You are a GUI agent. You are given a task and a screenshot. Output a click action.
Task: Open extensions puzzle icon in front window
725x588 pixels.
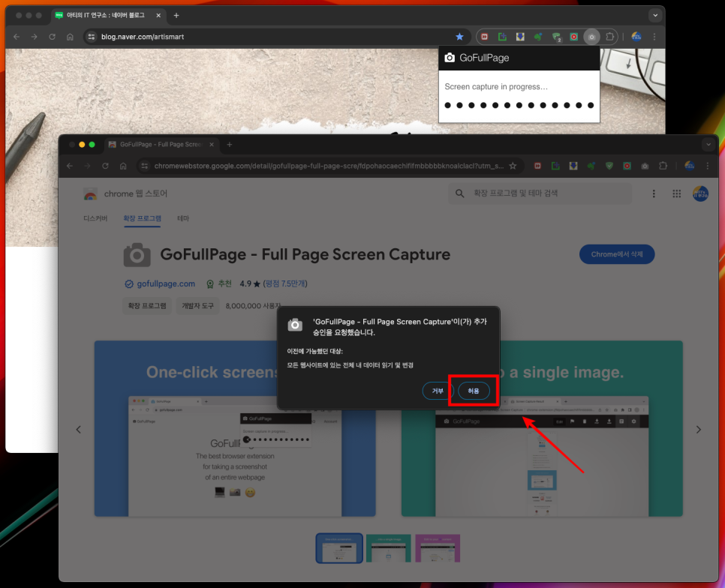pyautogui.click(x=663, y=166)
